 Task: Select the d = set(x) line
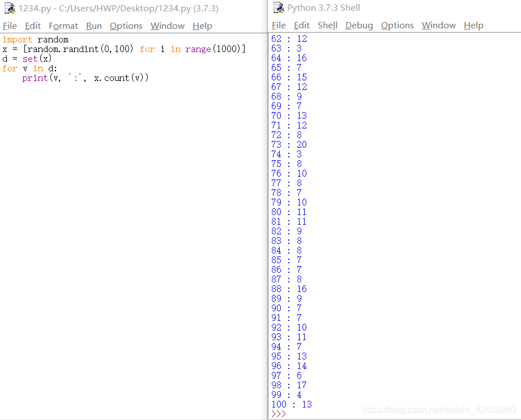pyautogui.click(x=27, y=58)
